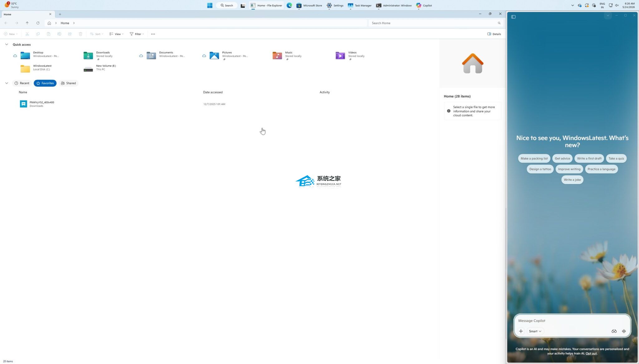
Task: Switch to the Shared tab
Action: pyautogui.click(x=68, y=83)
